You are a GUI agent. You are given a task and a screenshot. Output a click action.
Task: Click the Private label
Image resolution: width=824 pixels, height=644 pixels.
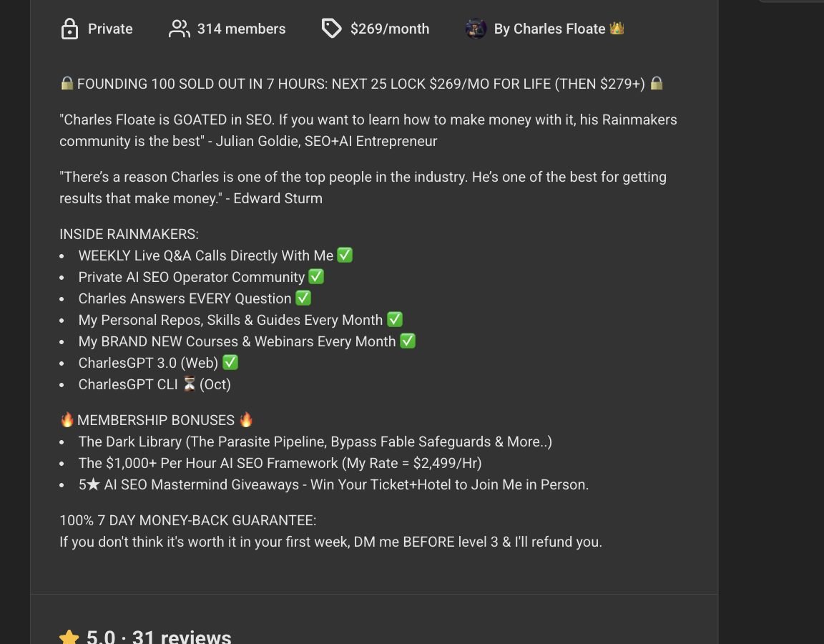coord(110,29)
